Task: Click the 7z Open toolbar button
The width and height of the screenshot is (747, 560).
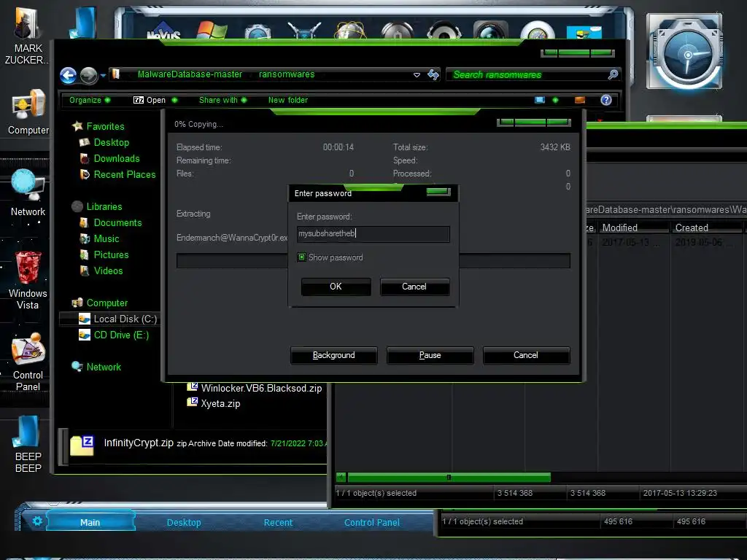Action: point(149,100)
